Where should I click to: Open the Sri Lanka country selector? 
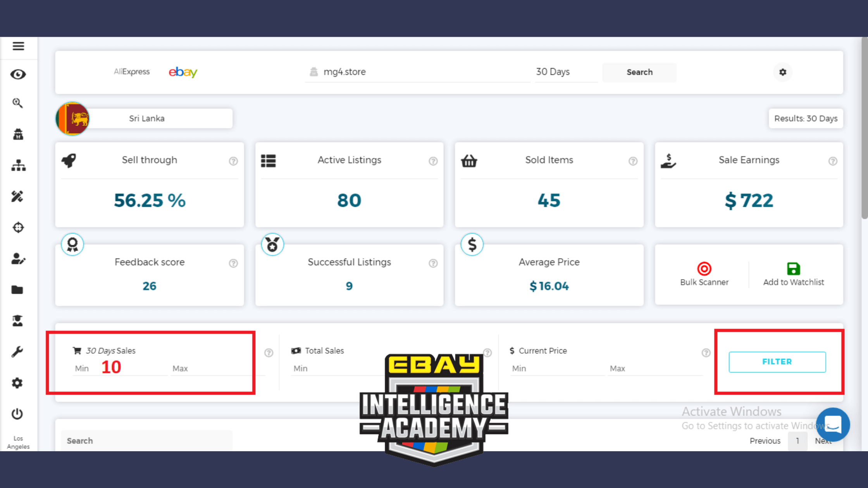[x=146, y=119]
